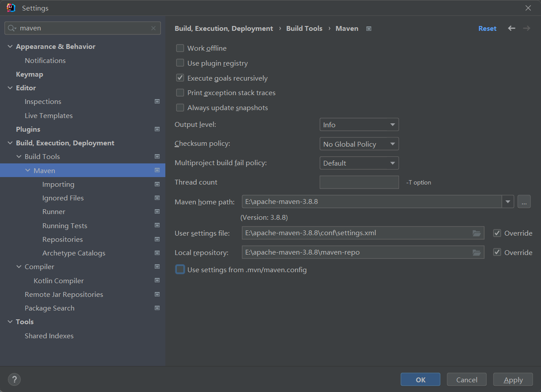This screenshot has width=541, height=392.
Task: Click the ellipsis button for Maven home
Action: (524, 202)
